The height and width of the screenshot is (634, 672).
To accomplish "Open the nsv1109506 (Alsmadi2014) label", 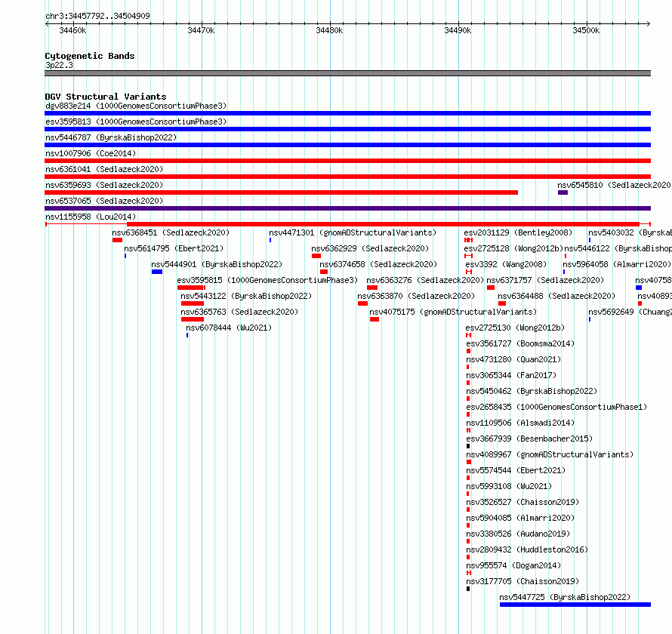I will [x=520, y=423].
